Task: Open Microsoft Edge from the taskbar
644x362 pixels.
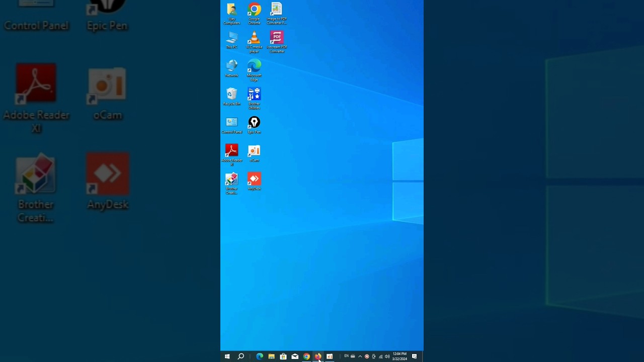Action: pos(260,356)
